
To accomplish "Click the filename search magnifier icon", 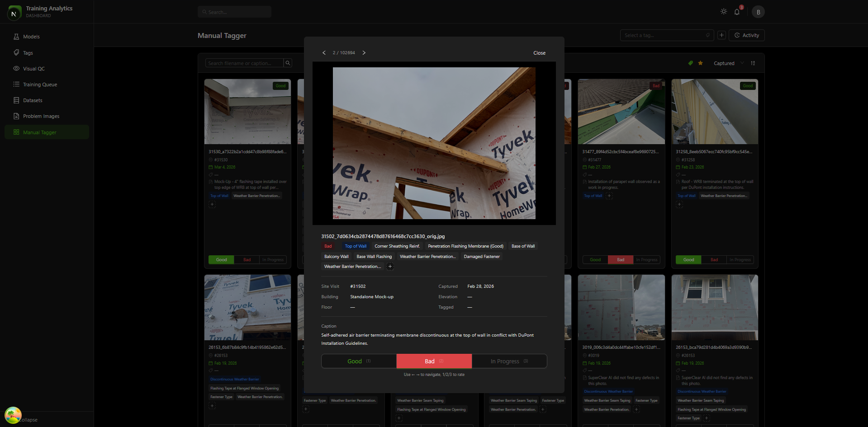I will pyautogui.click(x=288, y=63).
